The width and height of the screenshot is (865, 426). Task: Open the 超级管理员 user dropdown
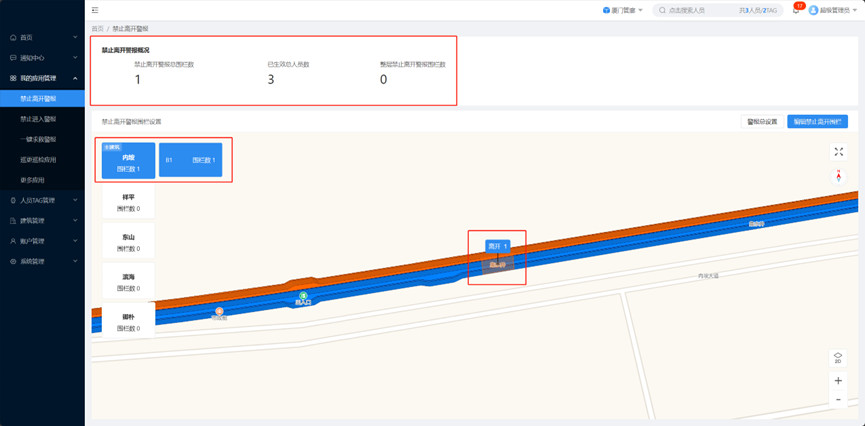(832, 10)
